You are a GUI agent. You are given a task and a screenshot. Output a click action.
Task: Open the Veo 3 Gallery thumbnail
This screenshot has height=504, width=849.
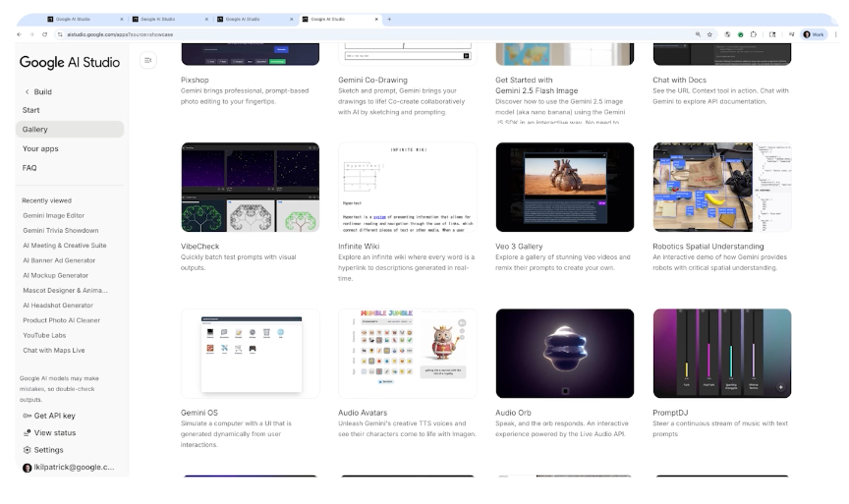click(565, 188)
